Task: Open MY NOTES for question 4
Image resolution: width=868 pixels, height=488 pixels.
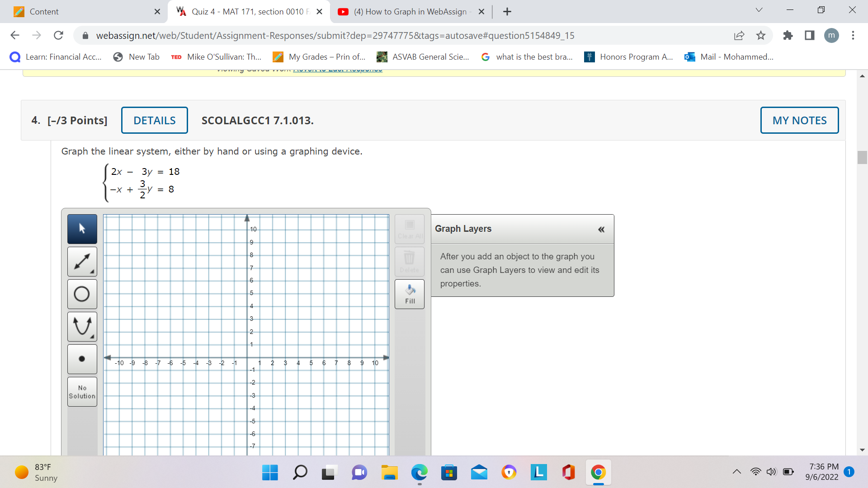Action: (799, 120)
